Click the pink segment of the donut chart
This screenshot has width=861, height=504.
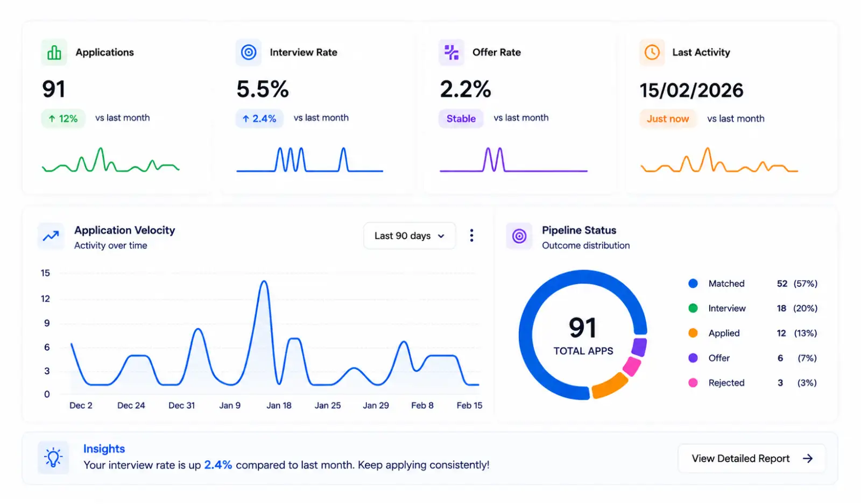coord(632,366)
